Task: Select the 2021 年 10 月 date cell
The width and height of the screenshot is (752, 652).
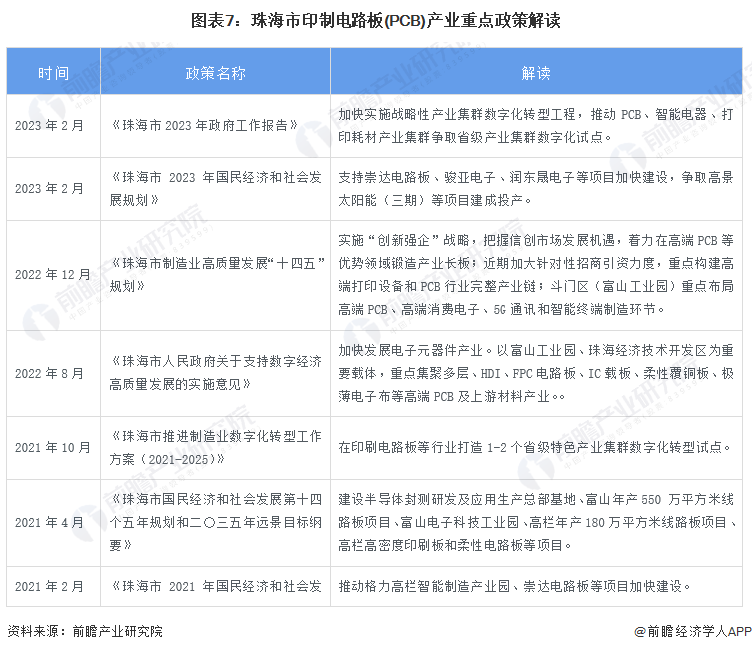Action: [53, 447]
